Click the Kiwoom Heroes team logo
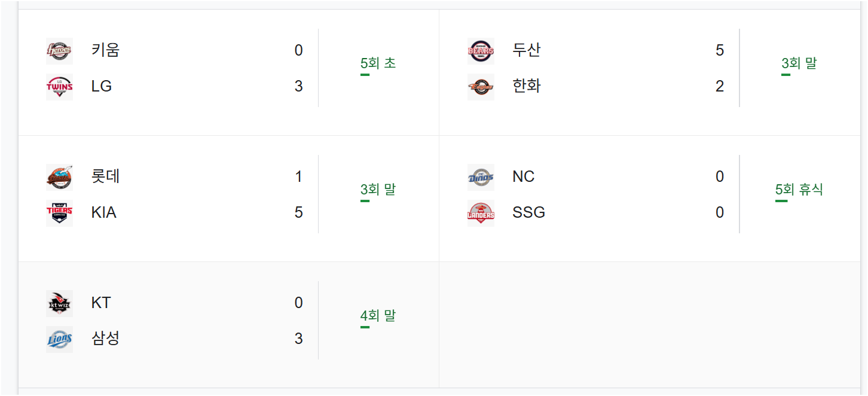The height and width of the screenshot is (396, 868). pos(59,51)
